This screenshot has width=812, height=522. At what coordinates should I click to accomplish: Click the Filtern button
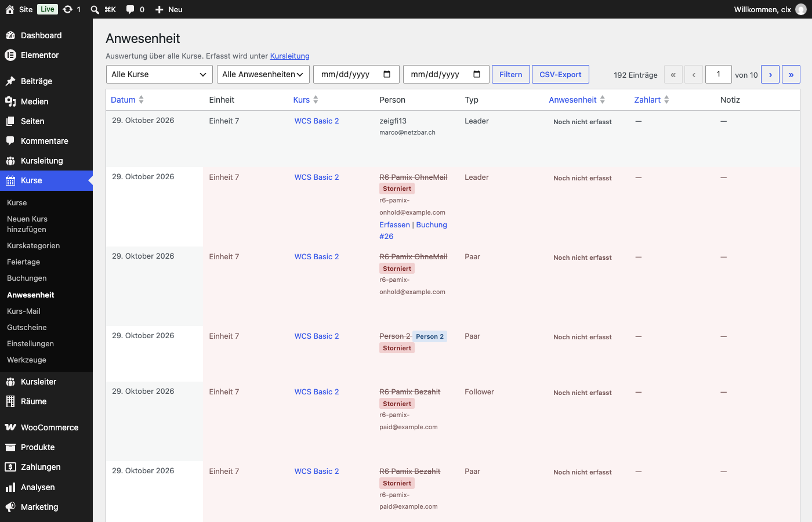[511, 74]
